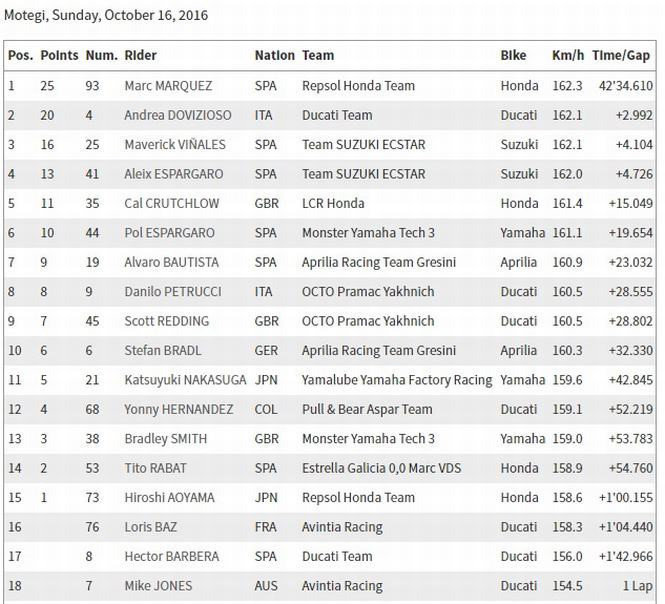Select Yamalube Yamaha Factory Racing team
This screenshot has width=665, height=604.
click(x=397, y=380)
